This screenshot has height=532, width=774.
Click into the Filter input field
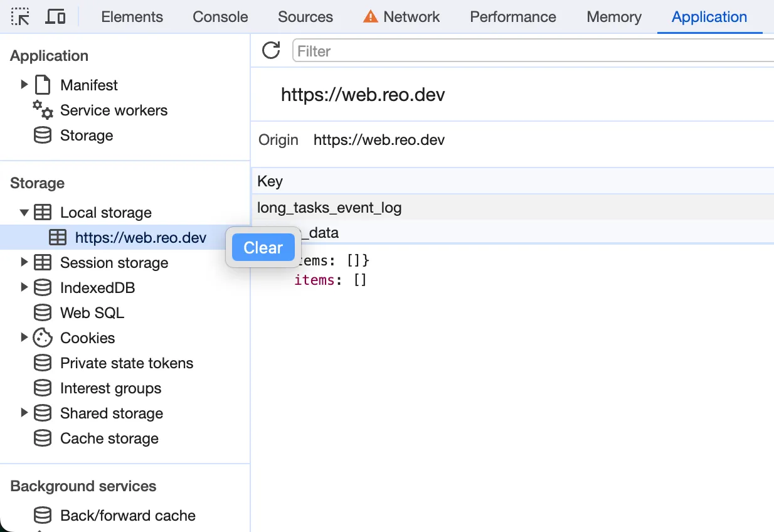click(x=533, y=51)
